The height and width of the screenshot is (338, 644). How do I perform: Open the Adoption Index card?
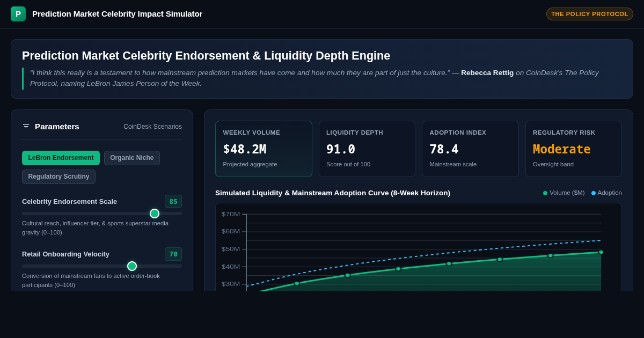pyautogui.click(x=470, y=149)
